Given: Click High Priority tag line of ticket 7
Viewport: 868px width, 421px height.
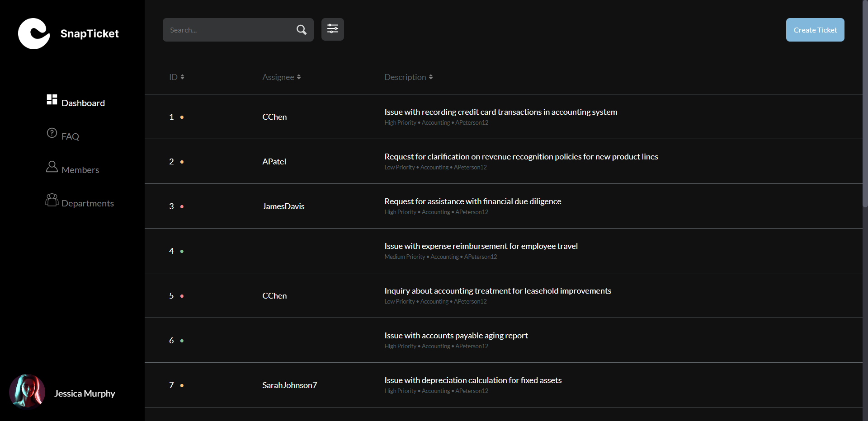Looking at the screenshot, I should (x=436, y=391).
